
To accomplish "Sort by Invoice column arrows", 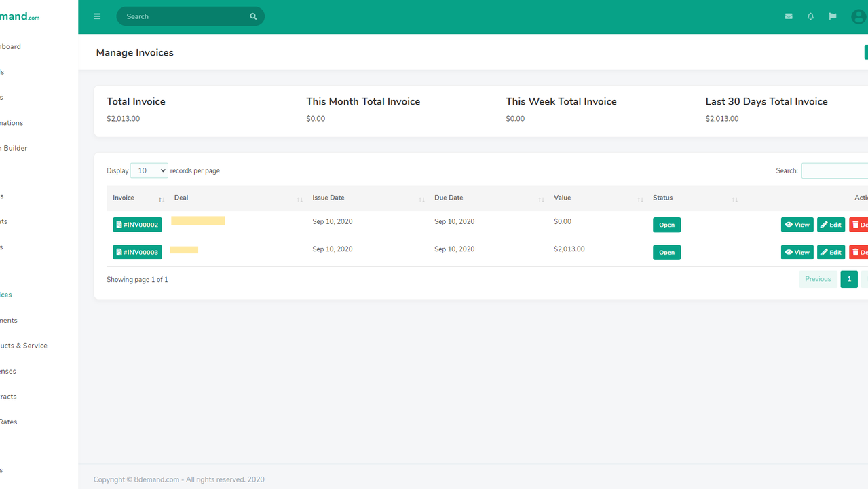I will pos(161,199).
